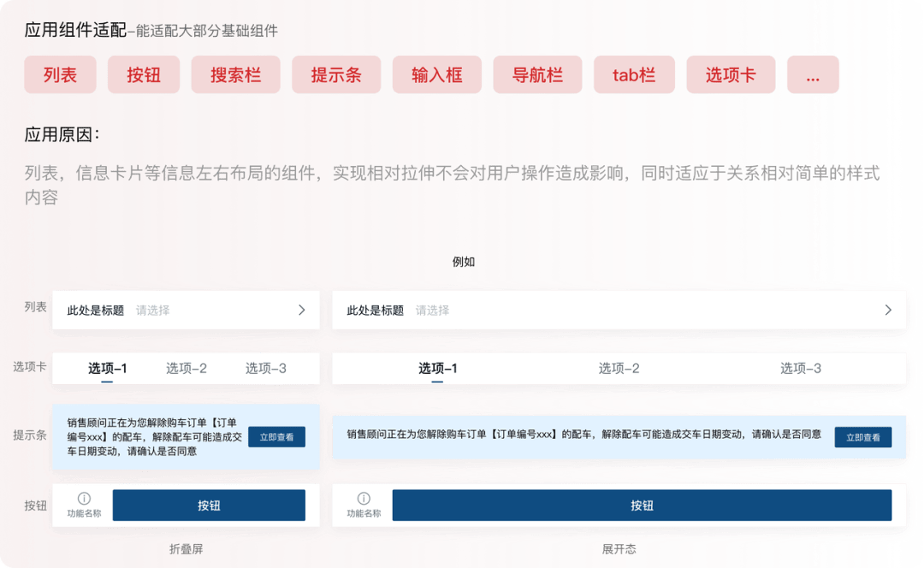Click the 应用组件适配 title
This screenshot has width=924, height=568.
click(75, 30)
